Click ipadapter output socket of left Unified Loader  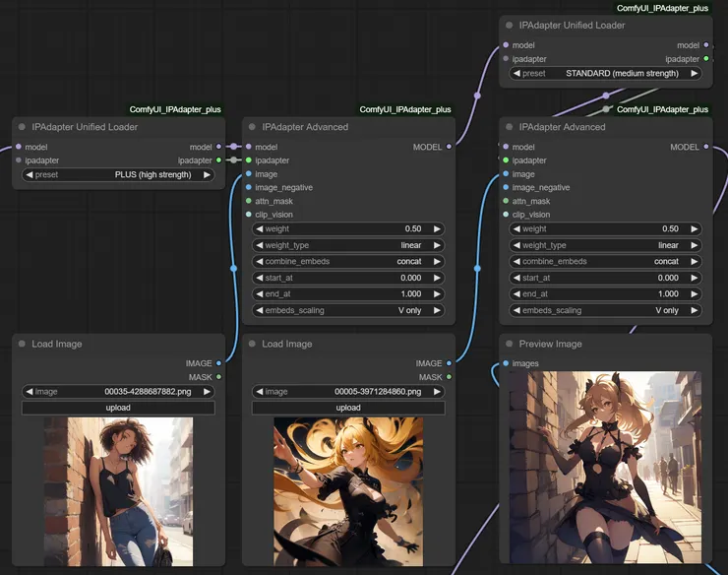[218, 160]
